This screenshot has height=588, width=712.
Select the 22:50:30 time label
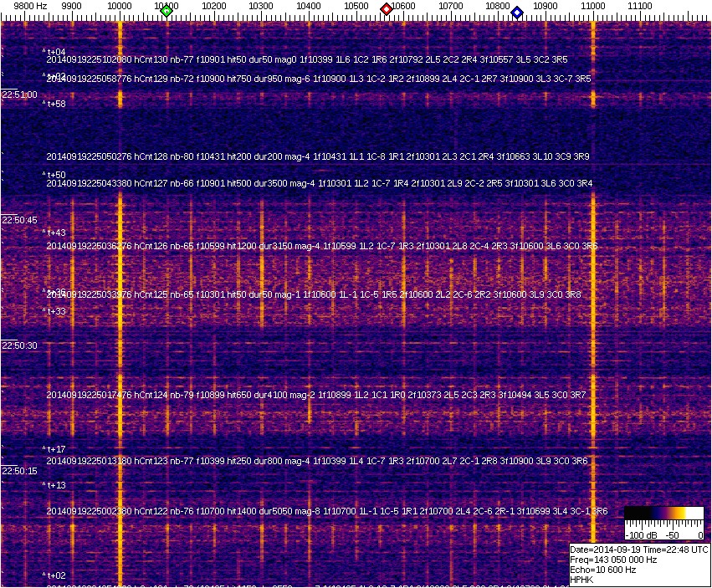click(x=19, y=345)
